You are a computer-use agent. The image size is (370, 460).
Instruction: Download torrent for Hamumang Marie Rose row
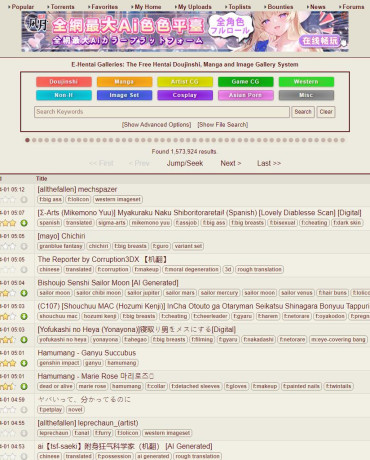(x=24, y=386)
